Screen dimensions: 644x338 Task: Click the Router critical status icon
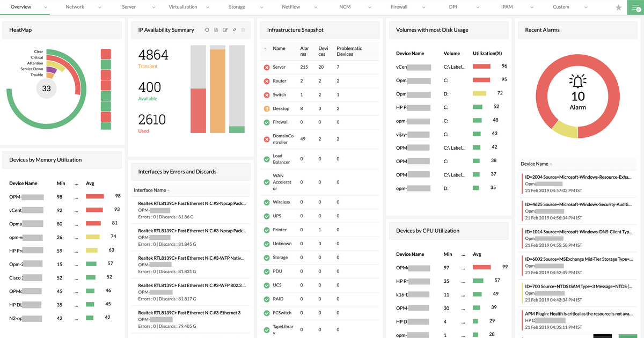(267, 81)
